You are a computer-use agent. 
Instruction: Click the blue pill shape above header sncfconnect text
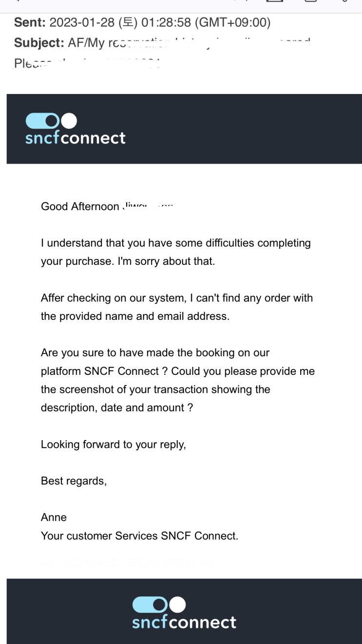(x=42, y=121)
